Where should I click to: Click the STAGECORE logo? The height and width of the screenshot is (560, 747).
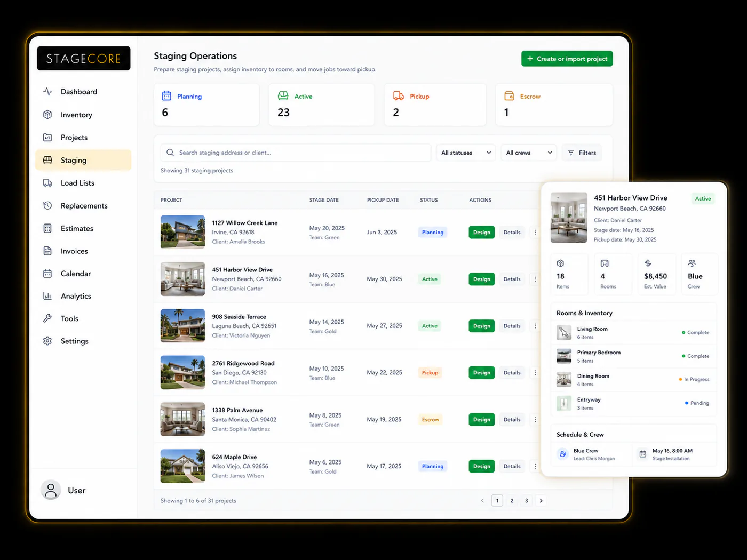click(x=84, y=59)
